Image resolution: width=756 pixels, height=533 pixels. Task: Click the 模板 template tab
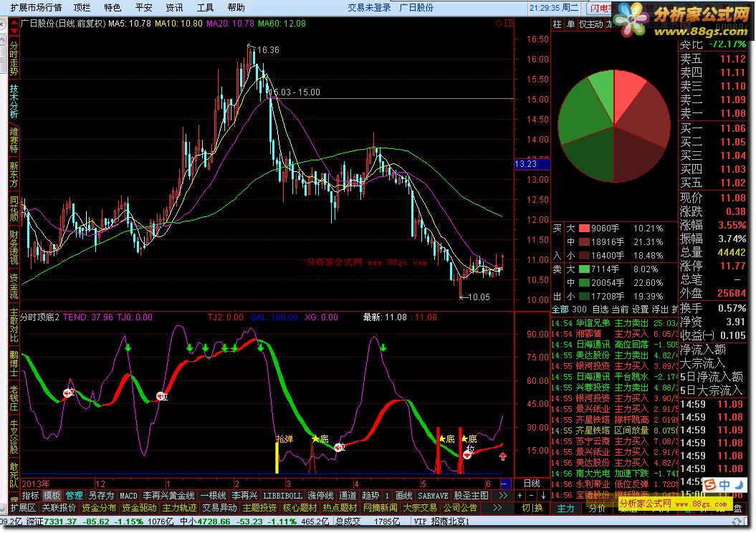tap(52, 496)
